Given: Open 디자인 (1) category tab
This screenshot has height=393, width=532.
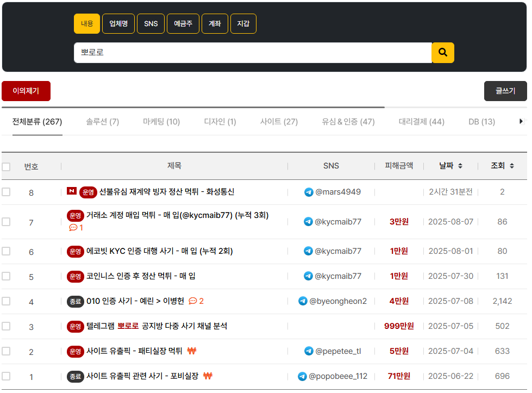Looking at the screenshot, I should pos(220,122).
